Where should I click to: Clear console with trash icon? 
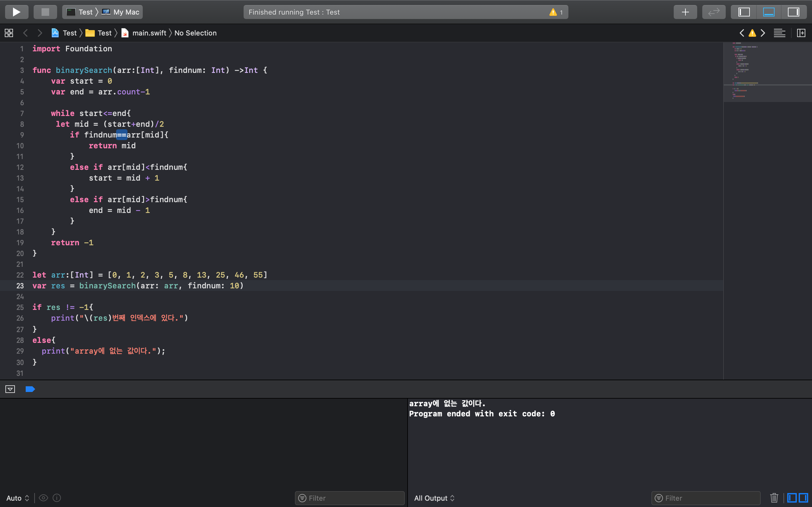click(774, 498)
